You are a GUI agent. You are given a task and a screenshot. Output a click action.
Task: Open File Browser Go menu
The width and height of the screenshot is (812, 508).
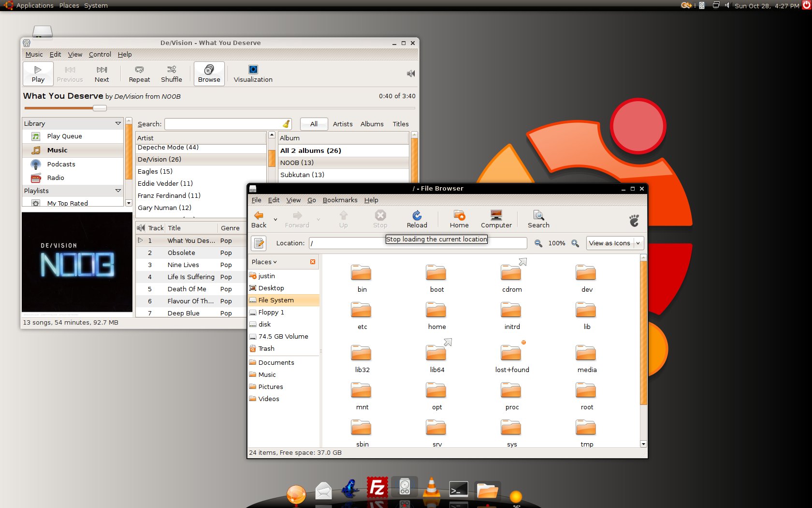pos(312,200)
